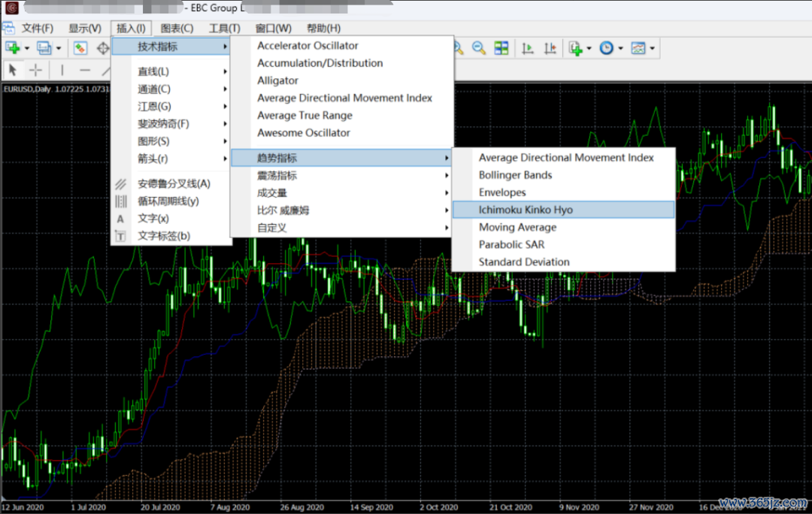Click the chart window icon beside 文件(F)
812x514 pixels.
(9, 28)
